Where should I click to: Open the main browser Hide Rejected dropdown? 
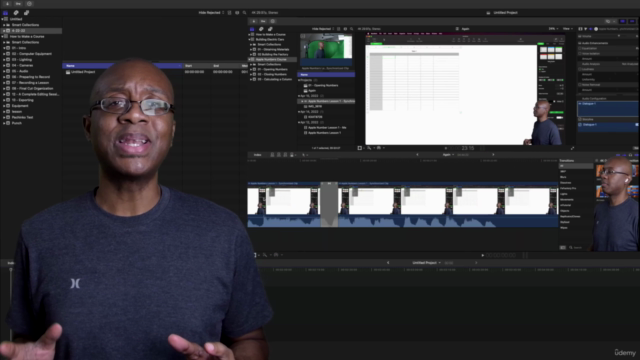211,13
